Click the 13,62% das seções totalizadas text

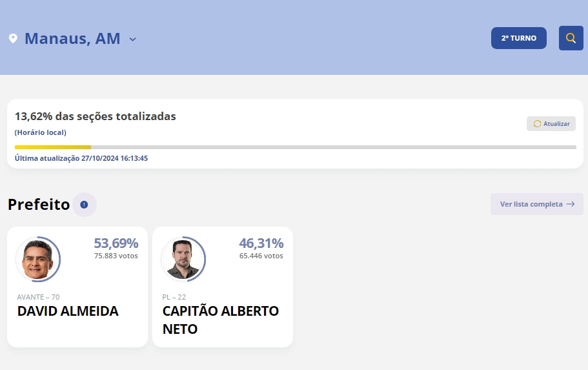pyautogui.click(x=95, y=116)
